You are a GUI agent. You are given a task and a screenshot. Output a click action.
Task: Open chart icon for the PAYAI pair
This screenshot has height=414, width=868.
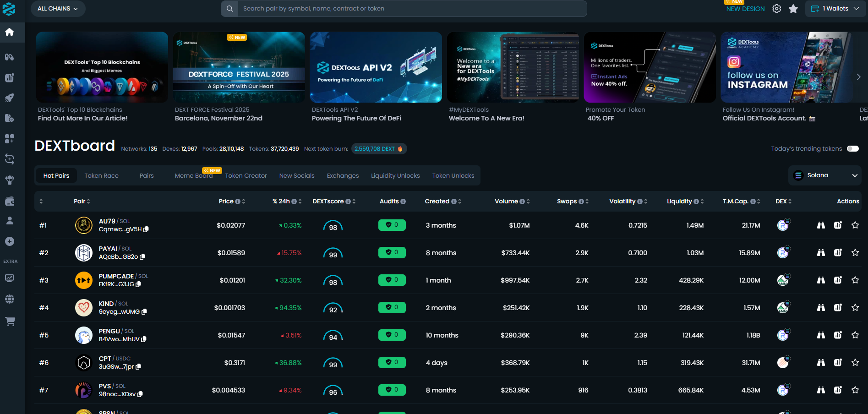click(838, 253)
